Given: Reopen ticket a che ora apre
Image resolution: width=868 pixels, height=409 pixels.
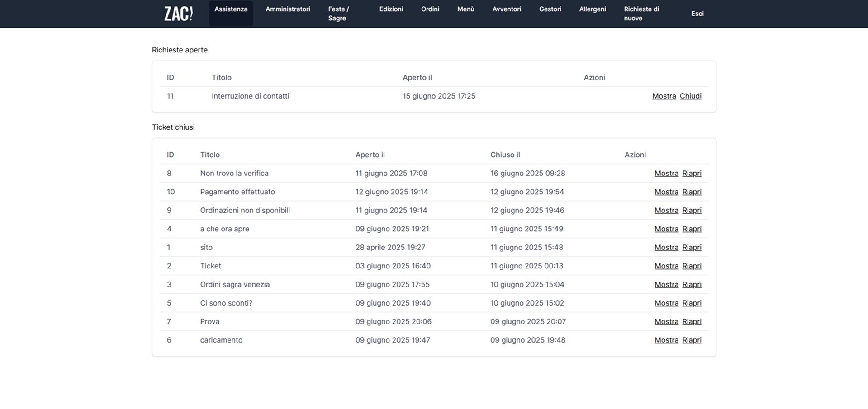Looking at the screenshot, I should click(x=692, y=229).
